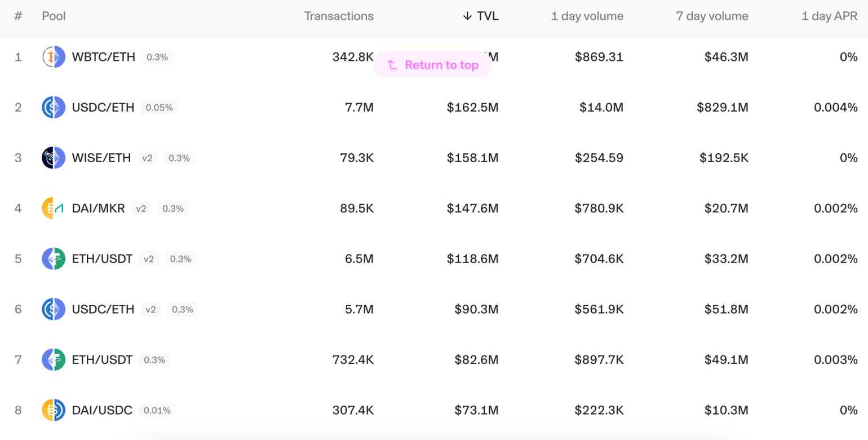Select the USDC/ETH v2 token pair icon

point(53,309)
